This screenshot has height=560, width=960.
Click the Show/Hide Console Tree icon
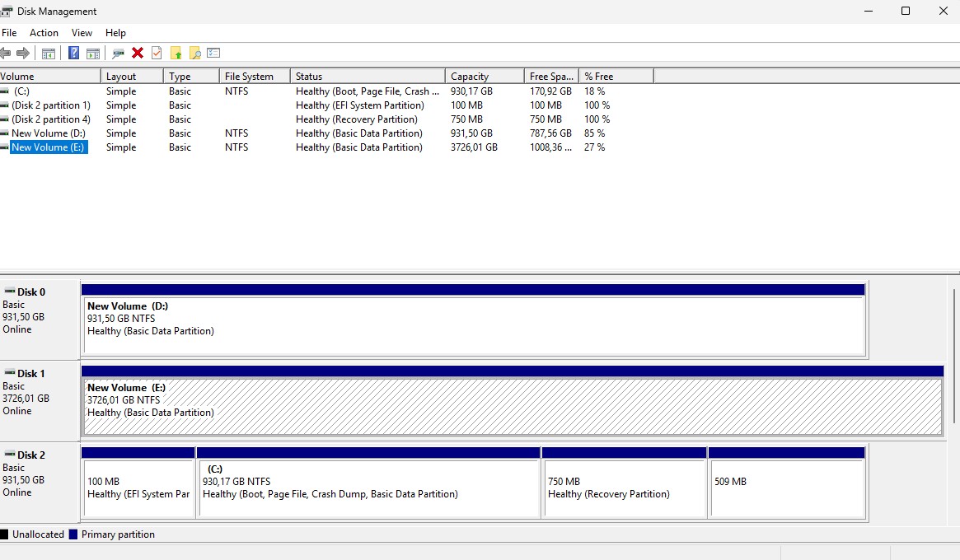49,54
